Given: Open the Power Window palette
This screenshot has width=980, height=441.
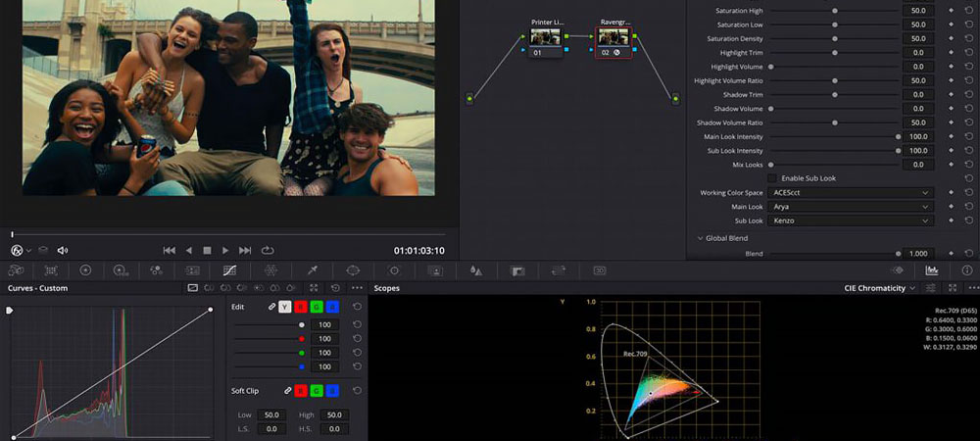Looking at the screenshot, I should tap(353, 270).
